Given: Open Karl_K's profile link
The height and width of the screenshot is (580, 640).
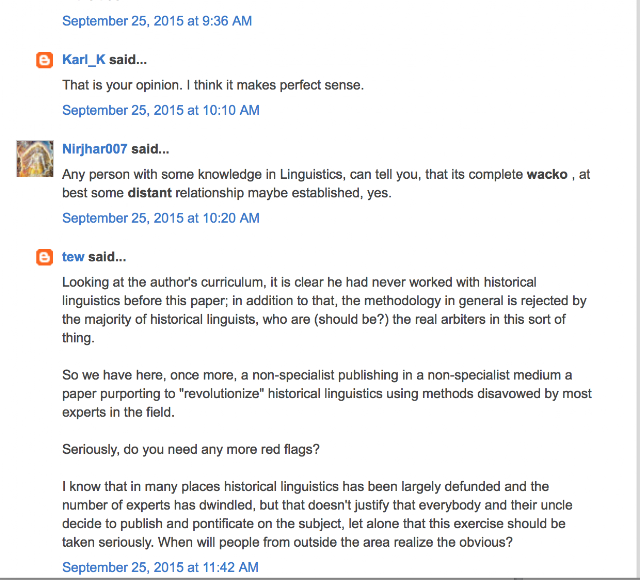Looking at the screenshot, I should pos(84,60).
